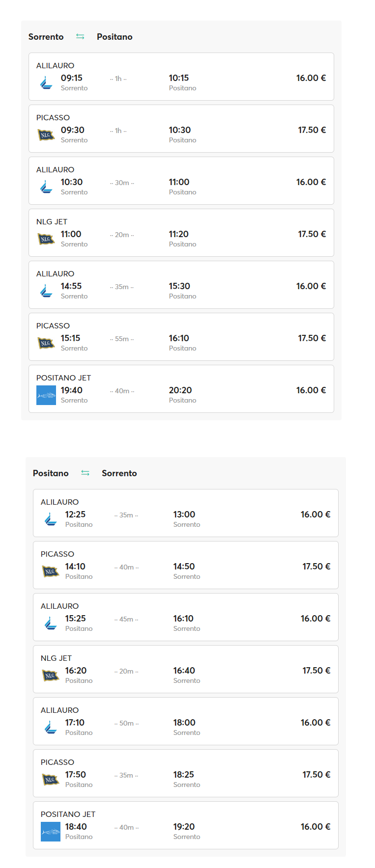Pick the Picasso 14:10 return arriving 14:50
The height and width of the screenshot is (868, 375).
tap(186, 565)
